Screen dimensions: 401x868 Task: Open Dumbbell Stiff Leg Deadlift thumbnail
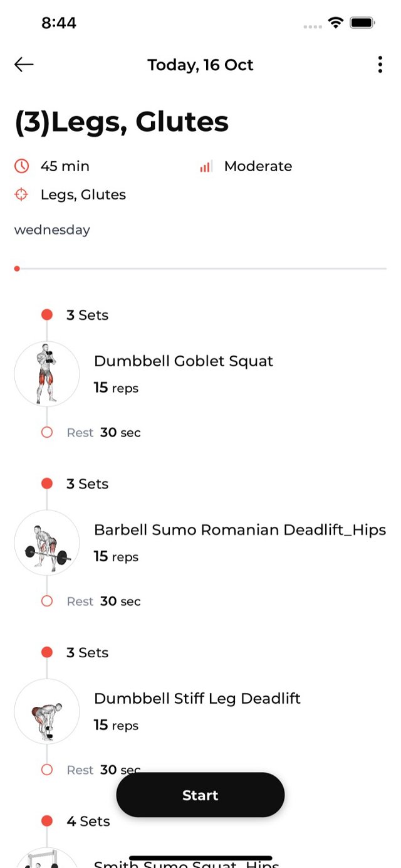pyautogui.click(x=47, y=711)
